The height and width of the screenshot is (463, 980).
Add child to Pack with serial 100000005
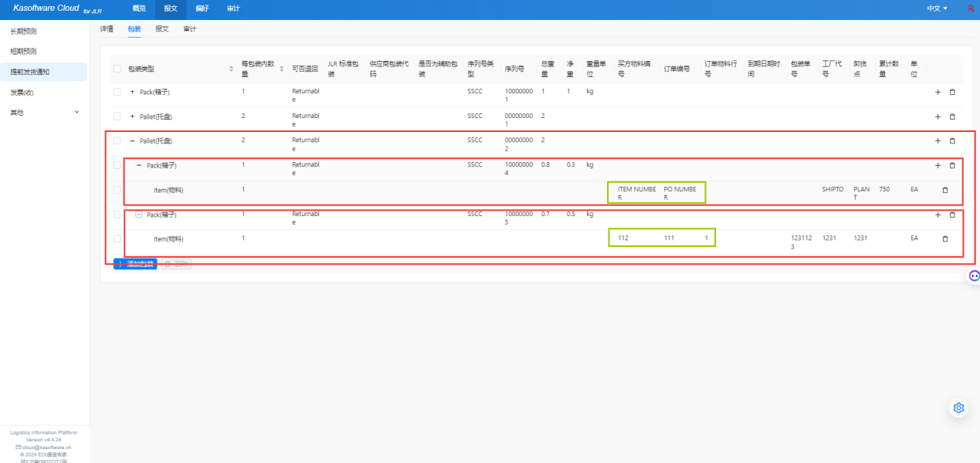938,215
